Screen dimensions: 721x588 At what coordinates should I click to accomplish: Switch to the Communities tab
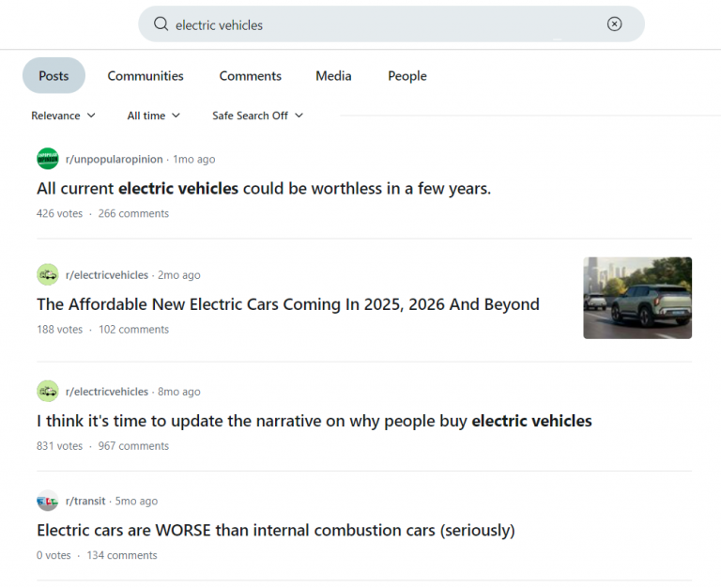tap(146, 76)
